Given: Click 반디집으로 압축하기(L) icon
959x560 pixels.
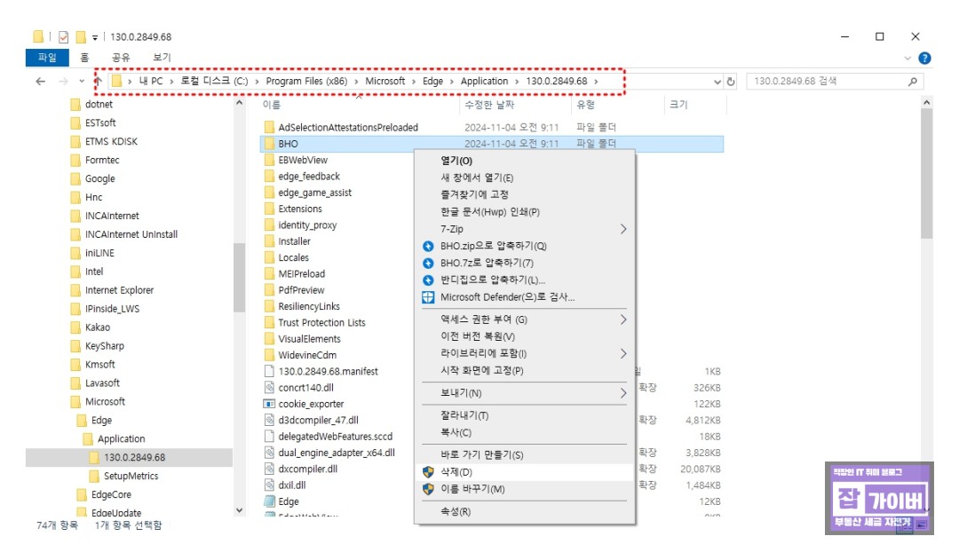Looking at the screenshot, I should point(428,280).
